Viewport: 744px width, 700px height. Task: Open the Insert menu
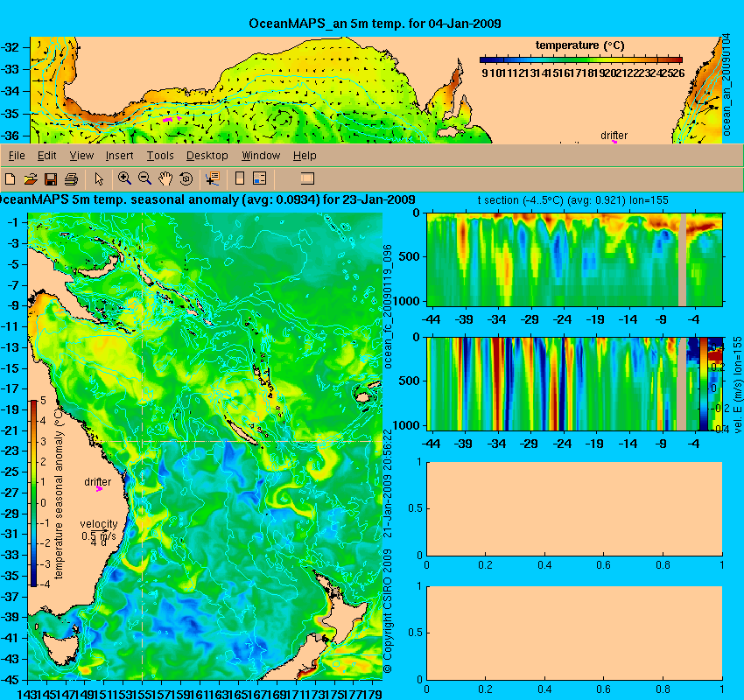(x=120, y=156)
